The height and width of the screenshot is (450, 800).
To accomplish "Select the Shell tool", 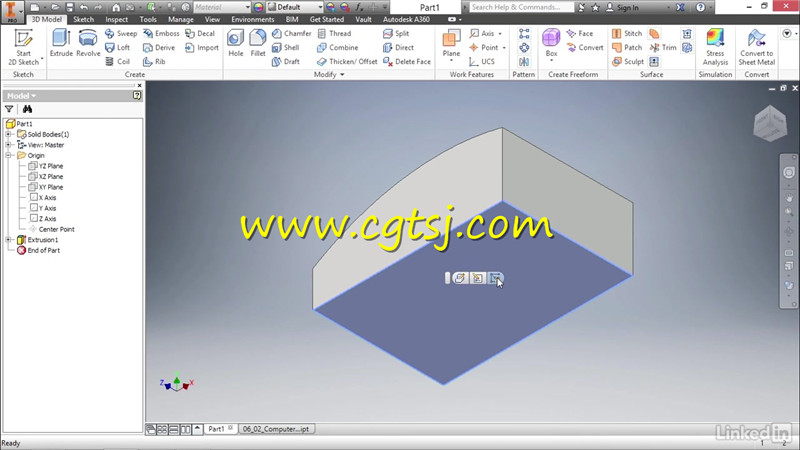I will click(286, 47).
